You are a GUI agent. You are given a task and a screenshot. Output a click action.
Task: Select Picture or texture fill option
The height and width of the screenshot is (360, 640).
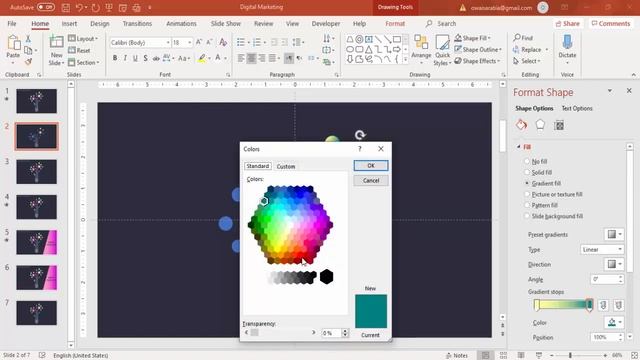click(527, 194)
